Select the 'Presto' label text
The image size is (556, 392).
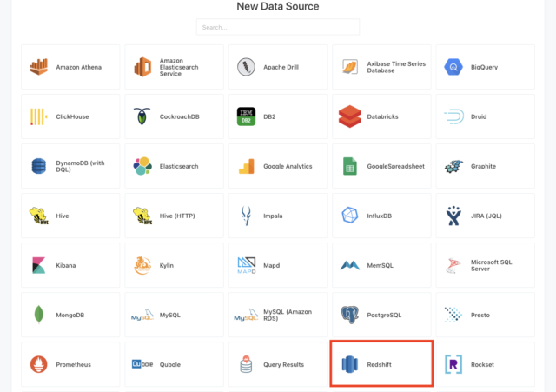(480, 315)
